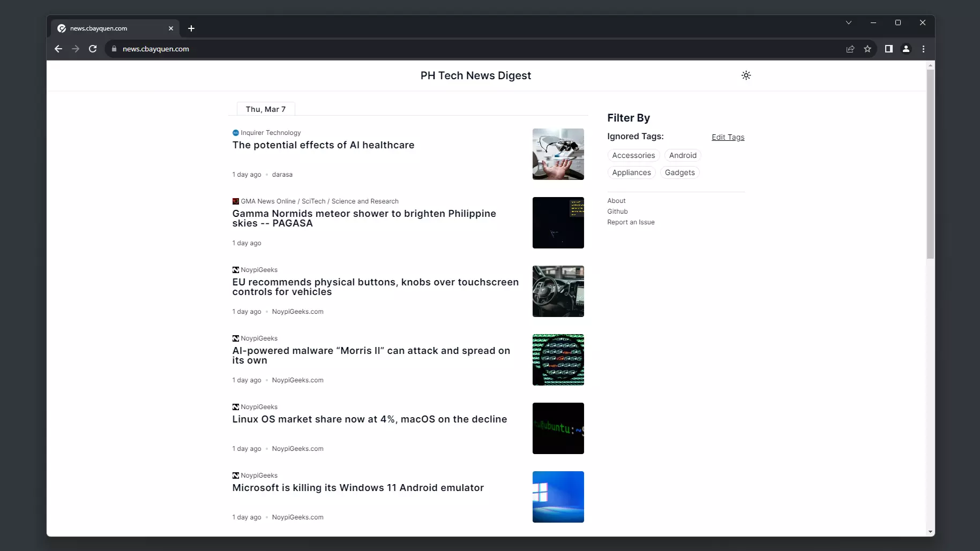The image size is (980, 551).
Task: Open the Gamma Normids meteor shower article
Action: pyautogui.click(x=364, y=218)
